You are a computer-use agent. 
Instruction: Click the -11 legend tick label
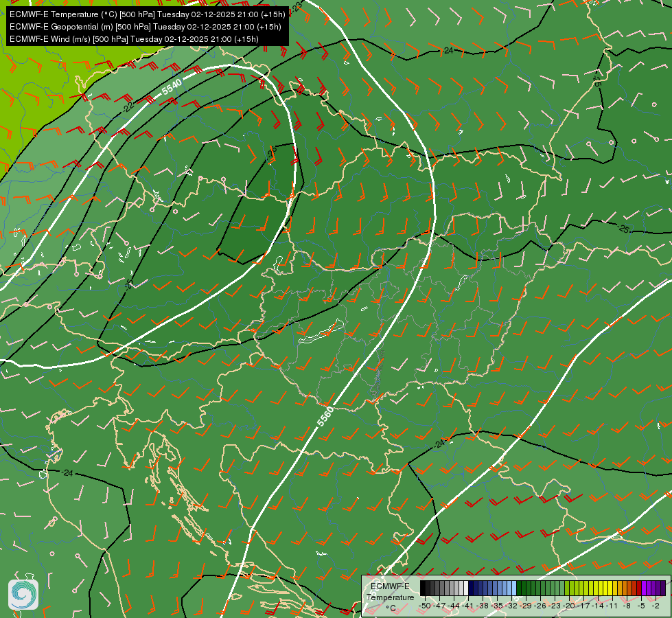612,606
